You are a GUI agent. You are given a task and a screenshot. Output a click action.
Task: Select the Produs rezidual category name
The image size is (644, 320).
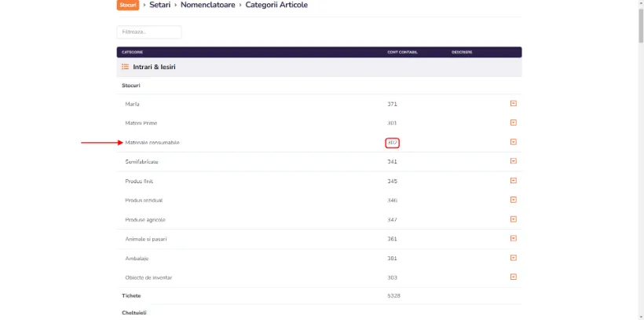pyautogui.click(x=144, y=200)
